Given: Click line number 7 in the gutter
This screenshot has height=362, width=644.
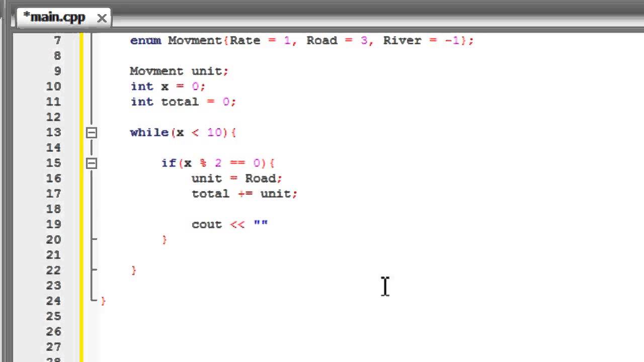Looking at the screenshot, I should click(56, 40).
